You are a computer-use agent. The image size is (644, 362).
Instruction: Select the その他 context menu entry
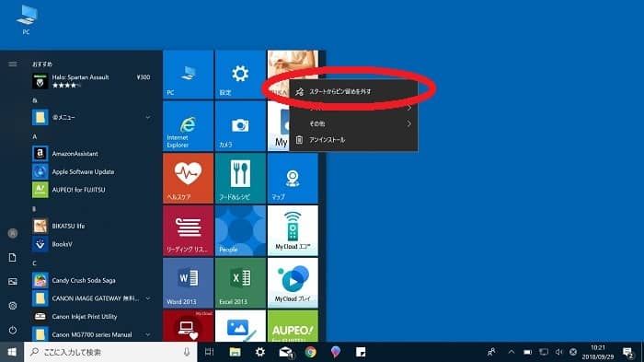tap(353, 123)
